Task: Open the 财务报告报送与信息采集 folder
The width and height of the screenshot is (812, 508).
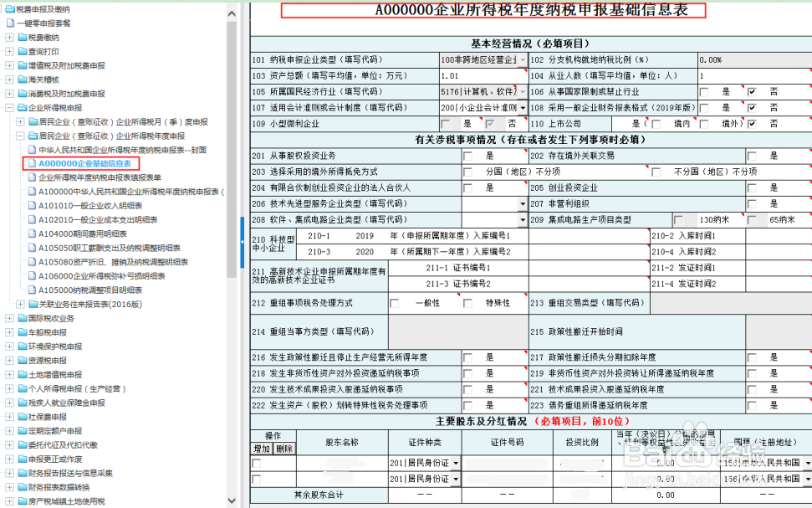Action: [x=70, y=473]
